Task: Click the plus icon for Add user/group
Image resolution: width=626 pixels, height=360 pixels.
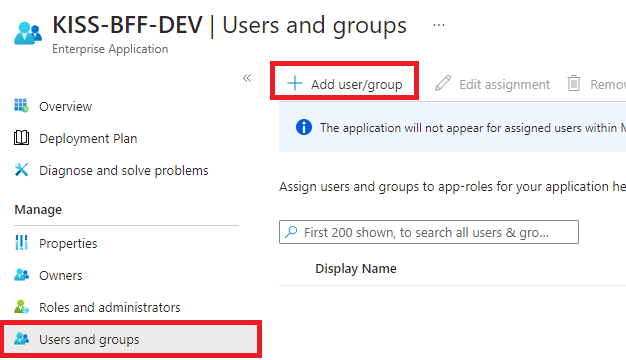Action: (x=295, y=83)
